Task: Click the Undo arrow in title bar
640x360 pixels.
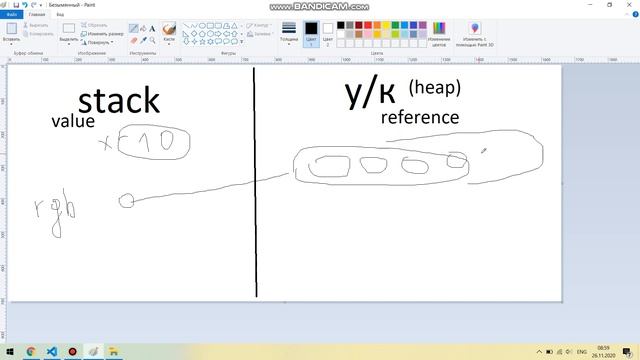Action: coord(25,5)
